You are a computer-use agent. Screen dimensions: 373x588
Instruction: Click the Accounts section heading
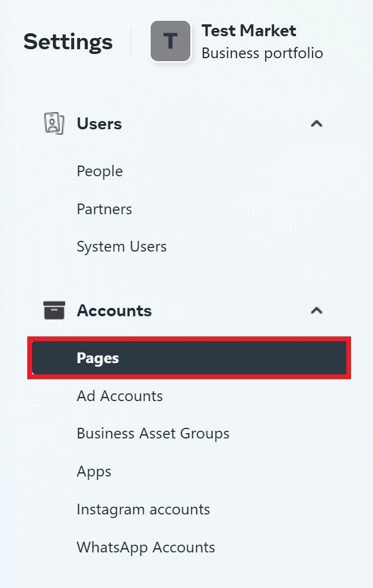click(x=114, y=310)
